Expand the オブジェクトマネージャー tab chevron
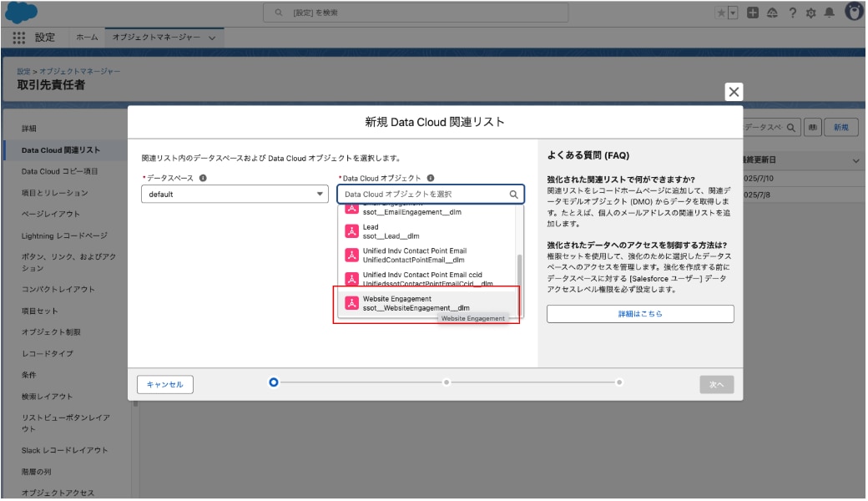The height and width of the screenshot is (501, 868). 212,38
